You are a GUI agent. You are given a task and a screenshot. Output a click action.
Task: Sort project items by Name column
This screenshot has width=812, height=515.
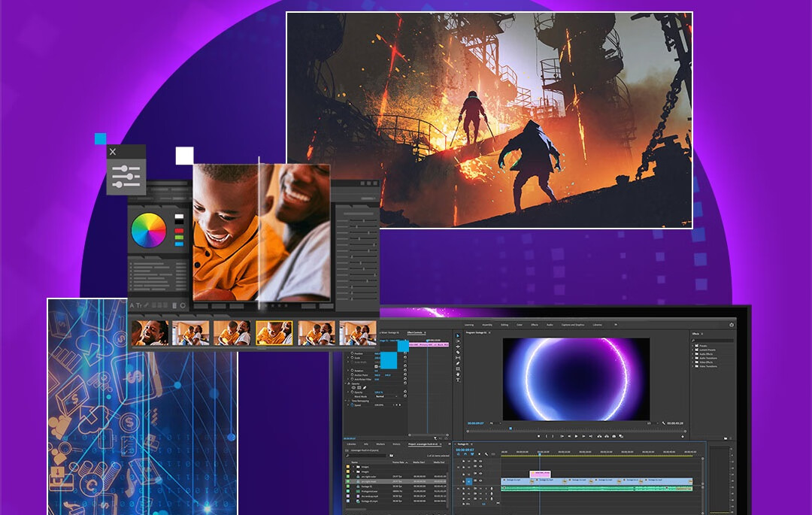point(355,462)
